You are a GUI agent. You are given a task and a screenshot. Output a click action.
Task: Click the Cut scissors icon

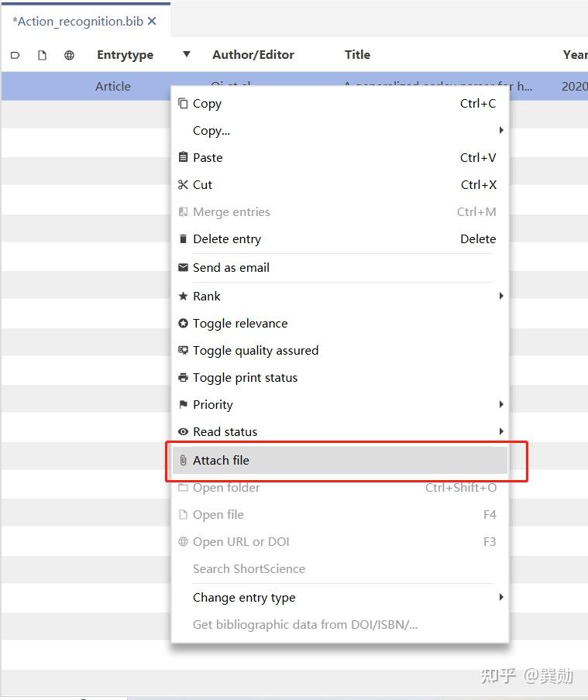click(x=184, y=185)
